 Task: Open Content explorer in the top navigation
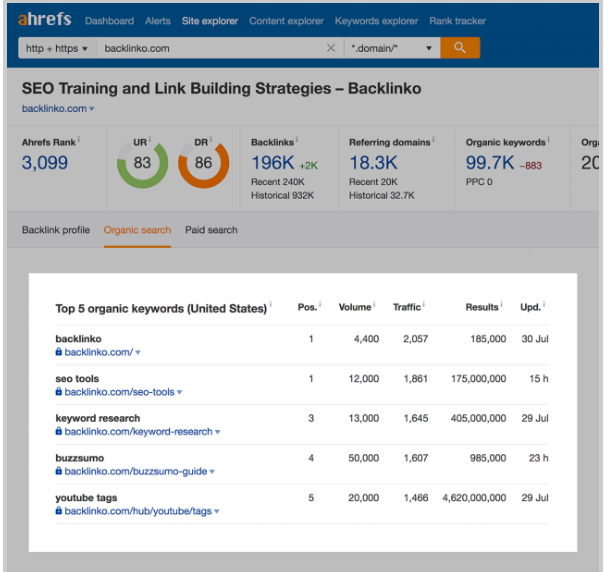coord(286,21)
